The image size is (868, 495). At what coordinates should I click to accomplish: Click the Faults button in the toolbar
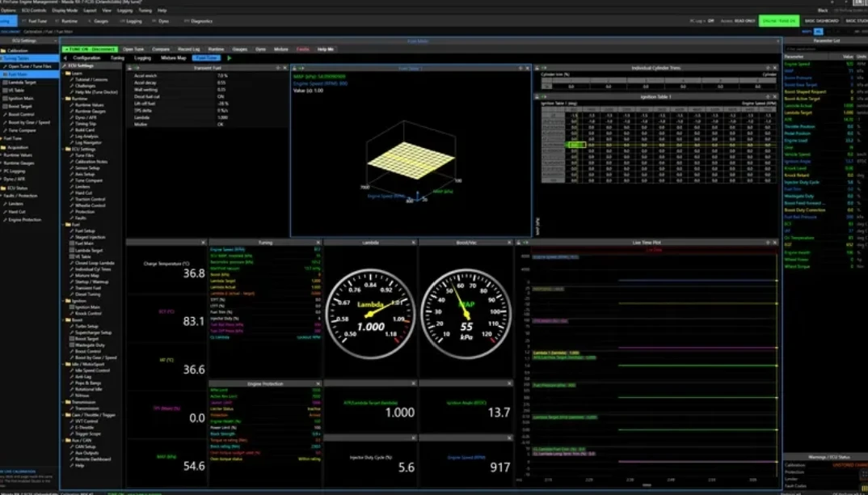[x=303, y=49]
